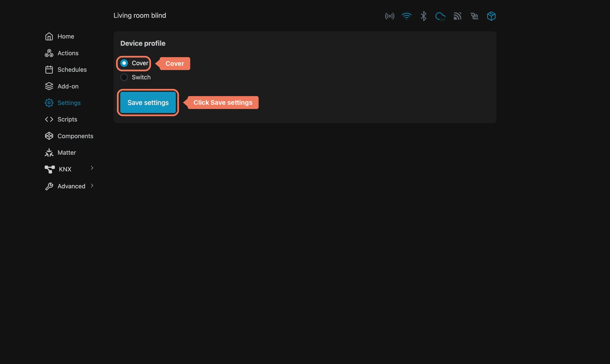
Task: Click the Wi-Fi status icon
Action: pos(406,16)
